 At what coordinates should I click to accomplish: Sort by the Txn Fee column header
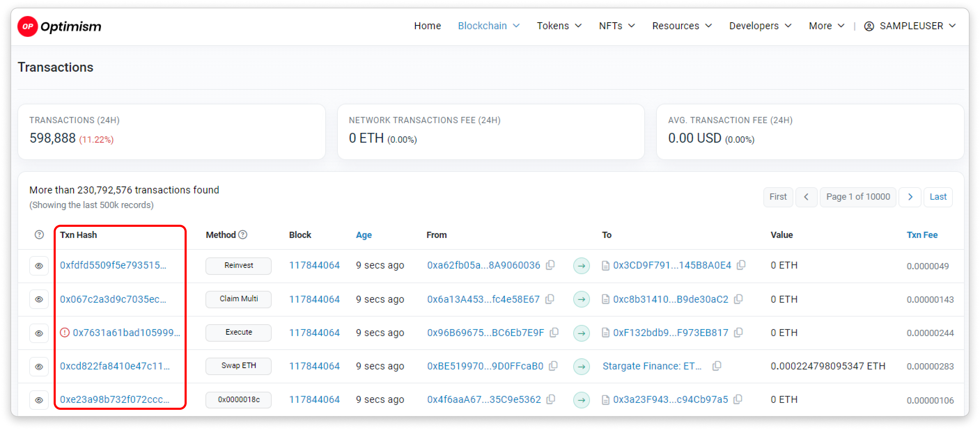922,234
